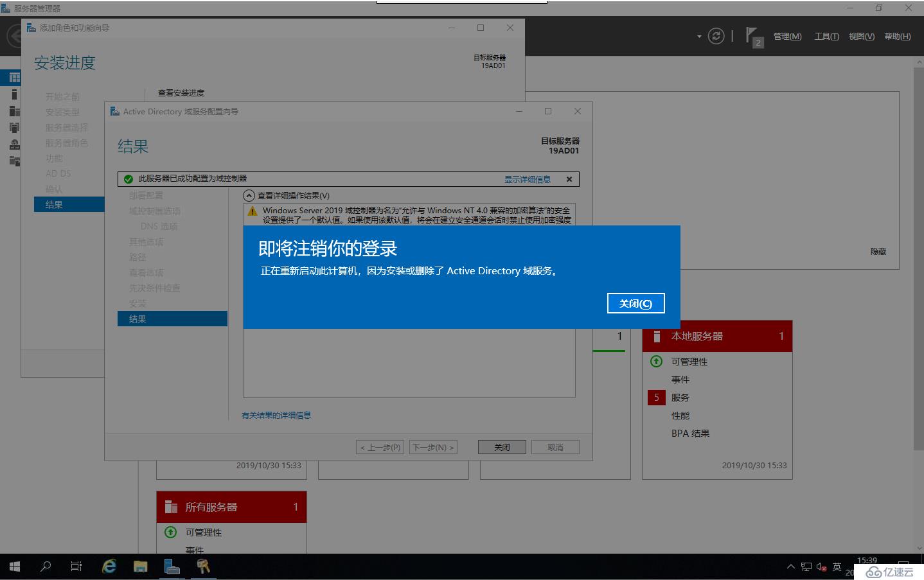Screen dimensions: 924x580
Task: Click the 英 input language indicator
Action: tap(837, 567)
